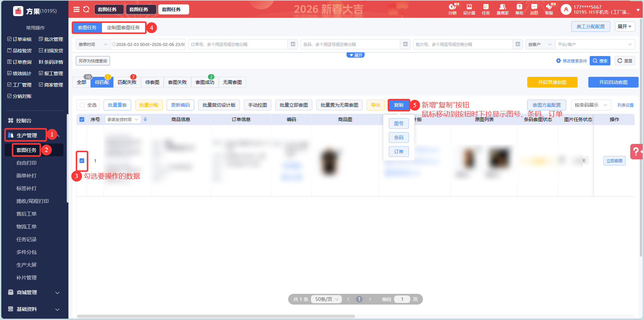Open the 修改搜索条件 link
This screenshot has width=644, height=320.
(x=572, y=61)
